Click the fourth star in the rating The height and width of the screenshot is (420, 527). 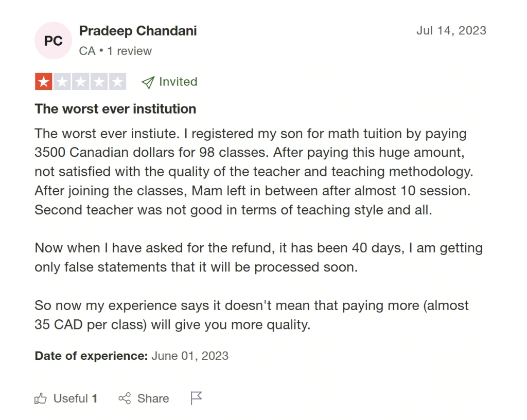[99, 81]
